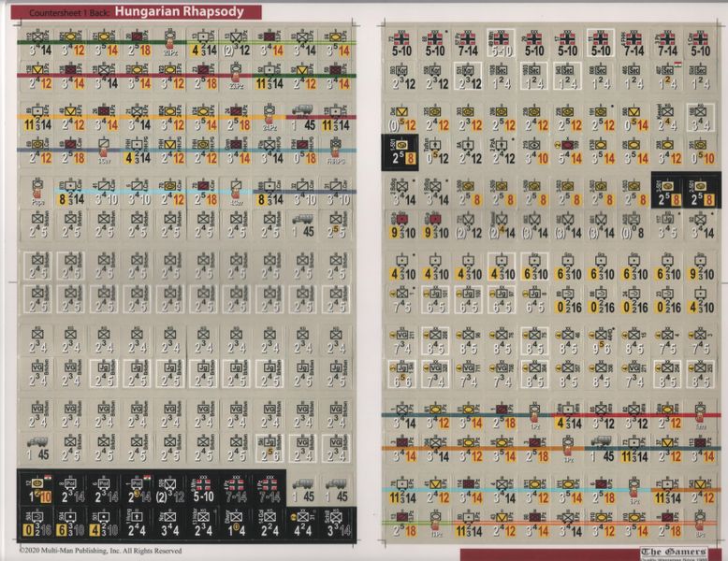
Task: Click the 'Hungarian Rhapsody' title text
Action: 180,11
